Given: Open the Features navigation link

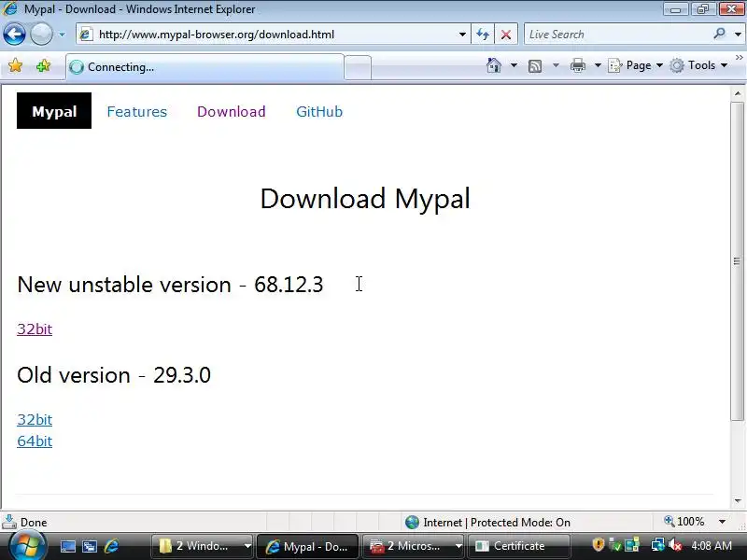Looking at the screenshot, I should click(x=136, y=111).
